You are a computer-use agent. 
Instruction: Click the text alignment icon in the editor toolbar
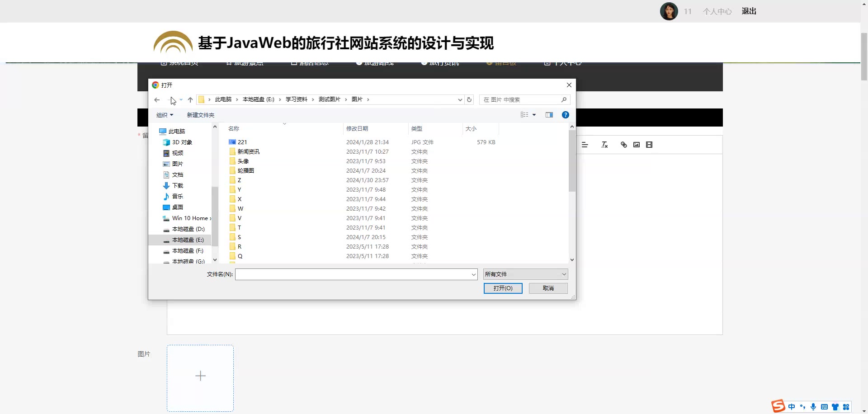[x=585, y=145]
